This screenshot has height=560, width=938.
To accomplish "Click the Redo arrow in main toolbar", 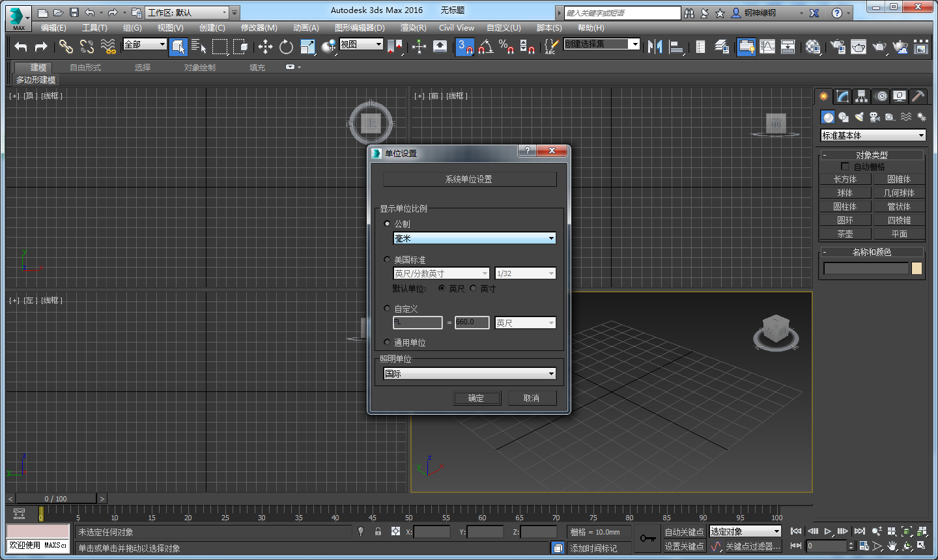I will point(41,46).
